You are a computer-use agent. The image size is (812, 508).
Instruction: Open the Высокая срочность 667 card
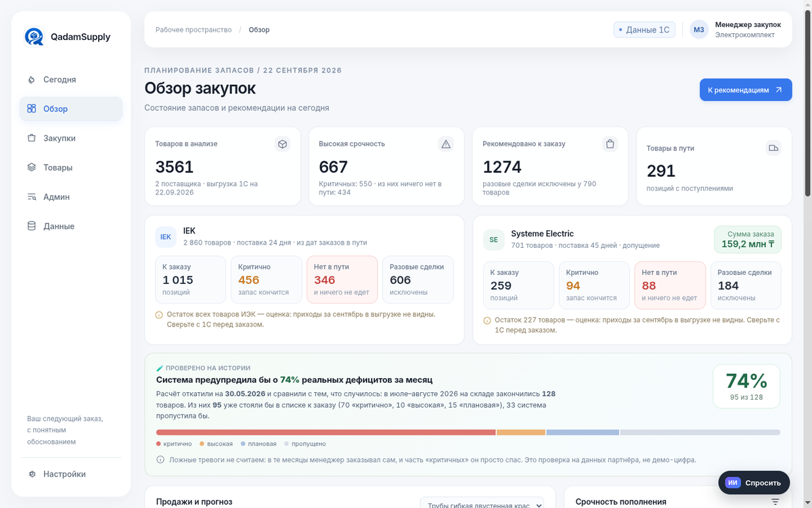point(386,166)
